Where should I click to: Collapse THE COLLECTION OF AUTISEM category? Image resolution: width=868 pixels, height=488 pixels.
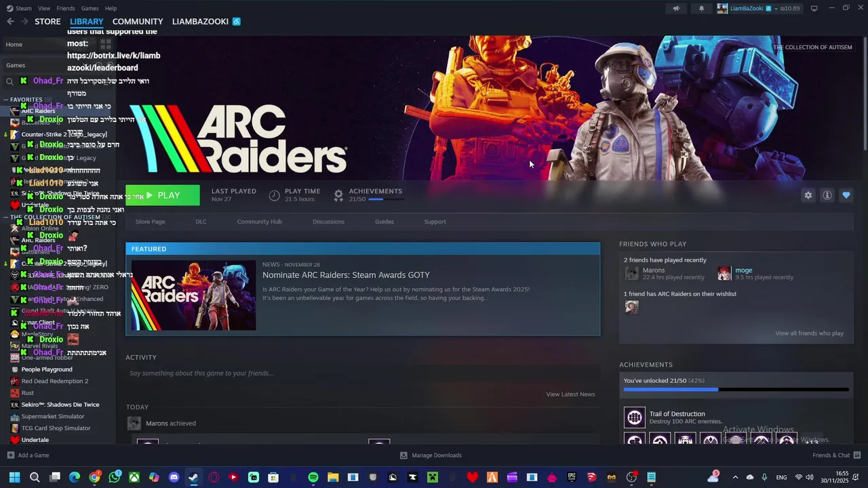(x=5, y=218)
